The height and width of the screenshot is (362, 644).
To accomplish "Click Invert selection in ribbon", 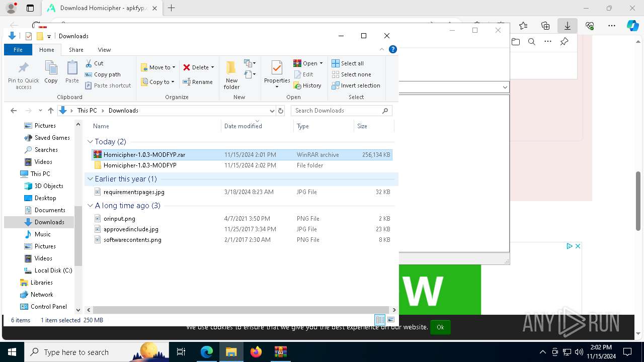I will [356, 85].
